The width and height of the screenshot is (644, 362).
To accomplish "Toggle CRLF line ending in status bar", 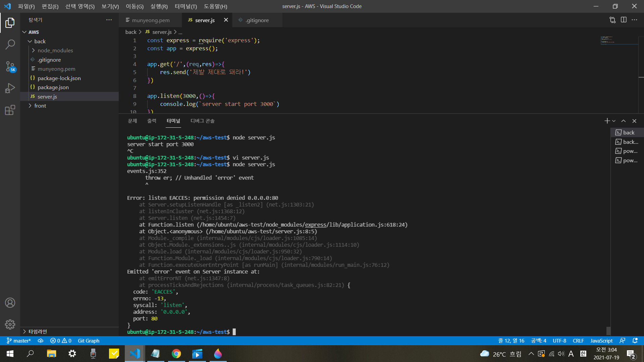I will click(578, 341).
